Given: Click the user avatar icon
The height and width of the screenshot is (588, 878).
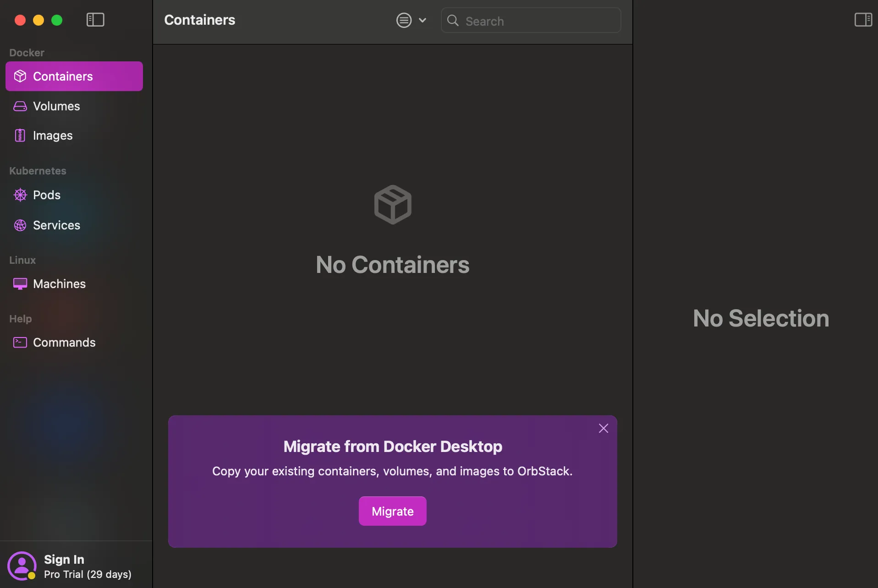Looking at the screenshot, I should tap(22, 566).
